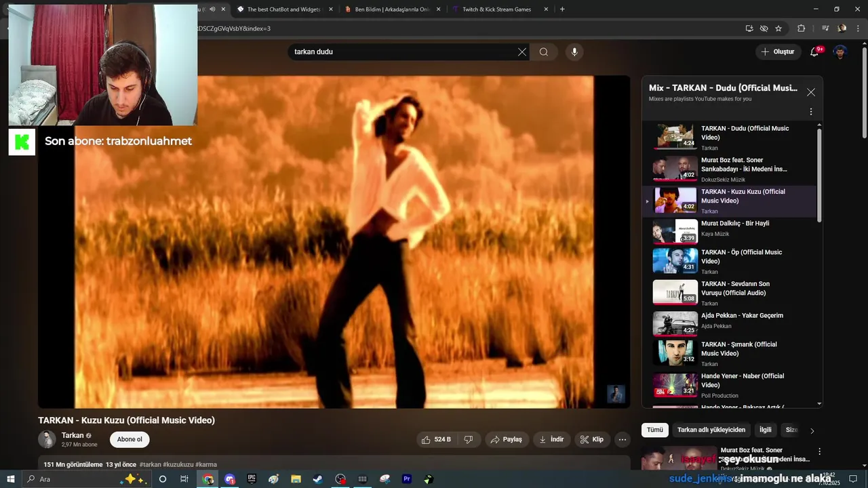
Task: Open more actions ellipsis beside Klip
Action: click(622, 440)
